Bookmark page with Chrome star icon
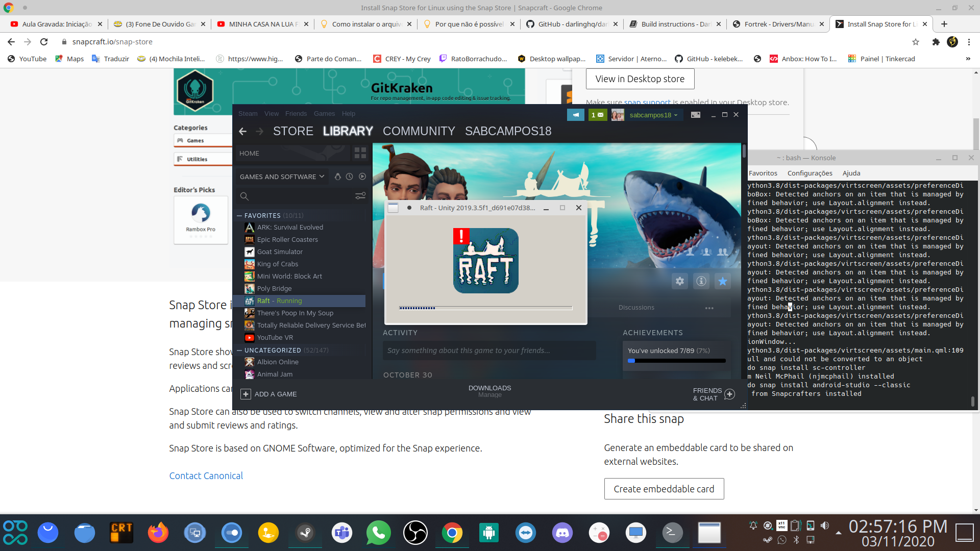The height and width of the screenshot is (551, 980). [x=916, y=42]
